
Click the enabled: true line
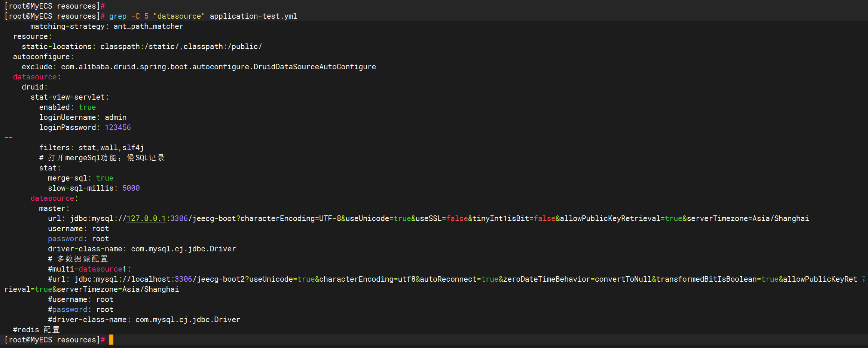click(x=67, y=107)
